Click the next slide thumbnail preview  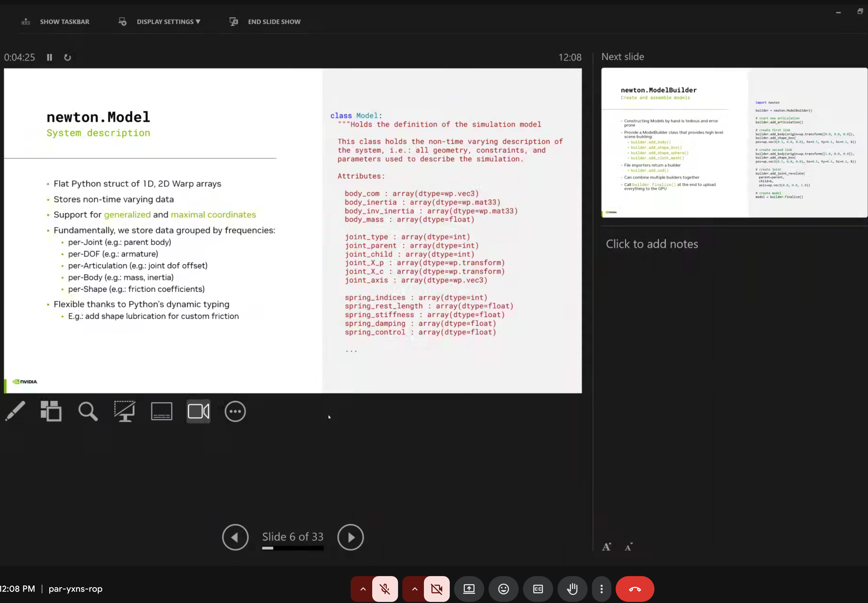[x=734, y=142]
